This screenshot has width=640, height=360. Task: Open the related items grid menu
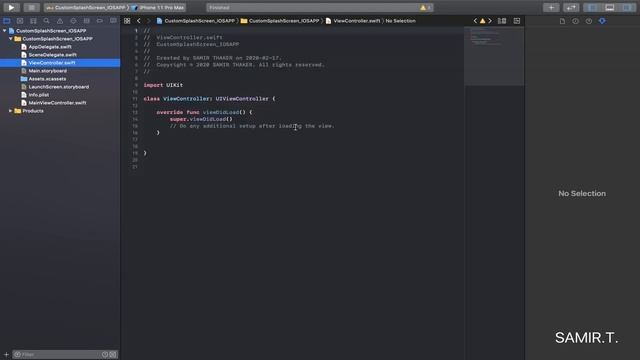click(127, 21)
